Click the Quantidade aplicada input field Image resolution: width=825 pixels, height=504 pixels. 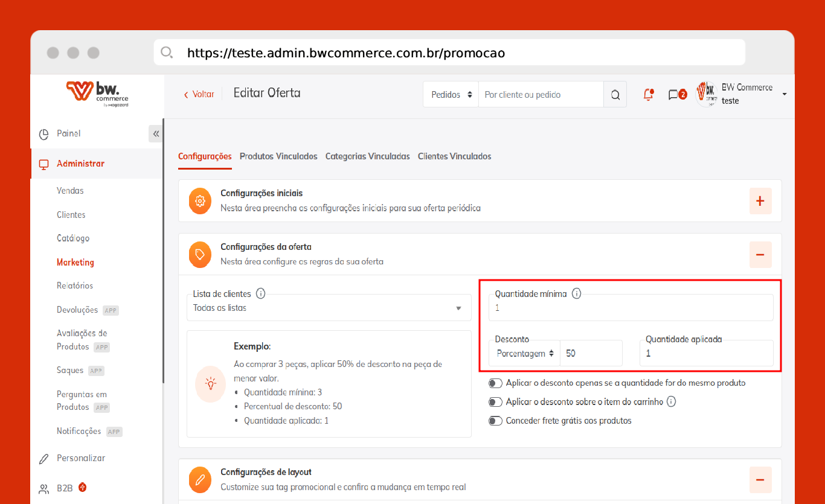coord(706,354)
